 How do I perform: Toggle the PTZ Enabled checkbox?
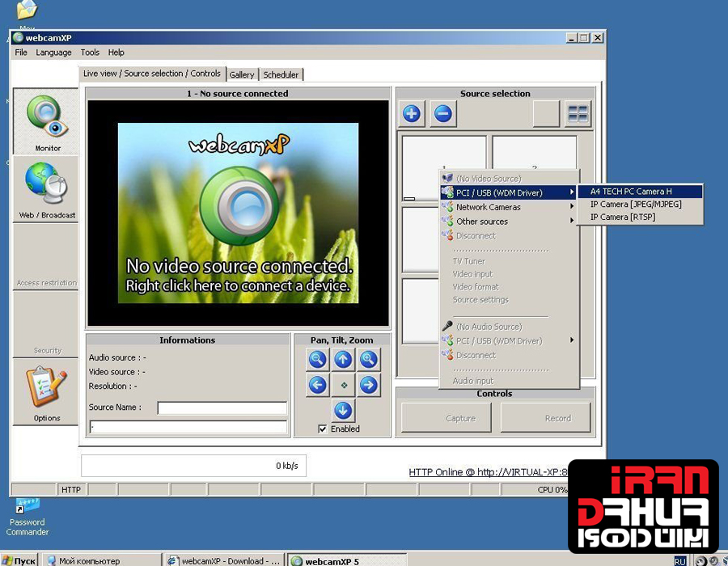click(322, 429)
